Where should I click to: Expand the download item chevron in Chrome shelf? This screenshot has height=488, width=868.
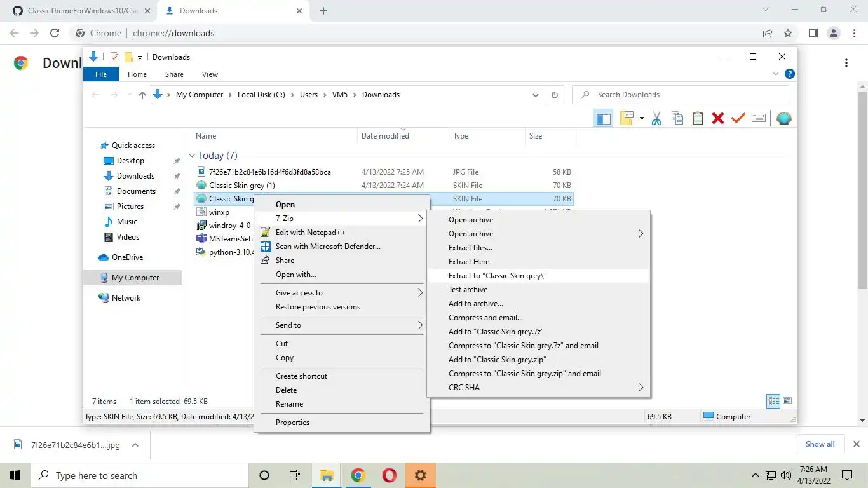click(x=135, y=445)
